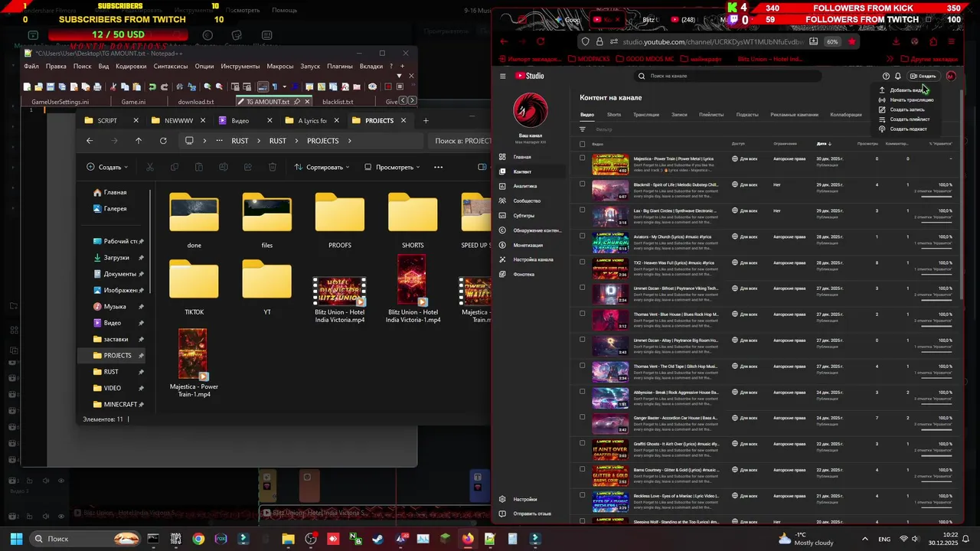The image size is (980, 551).
Task: Open Просмотреть dropdown in File Explorer
Action: click(x=392, y=167)
